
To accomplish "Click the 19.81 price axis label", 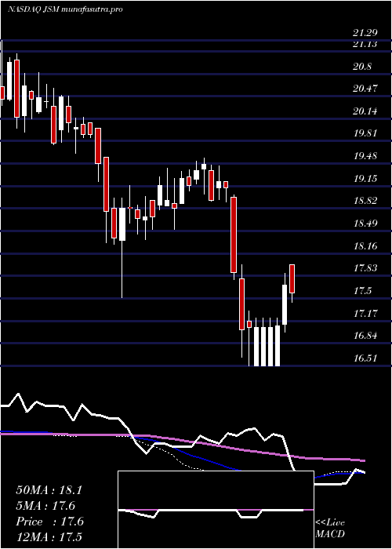I will 365,133.
